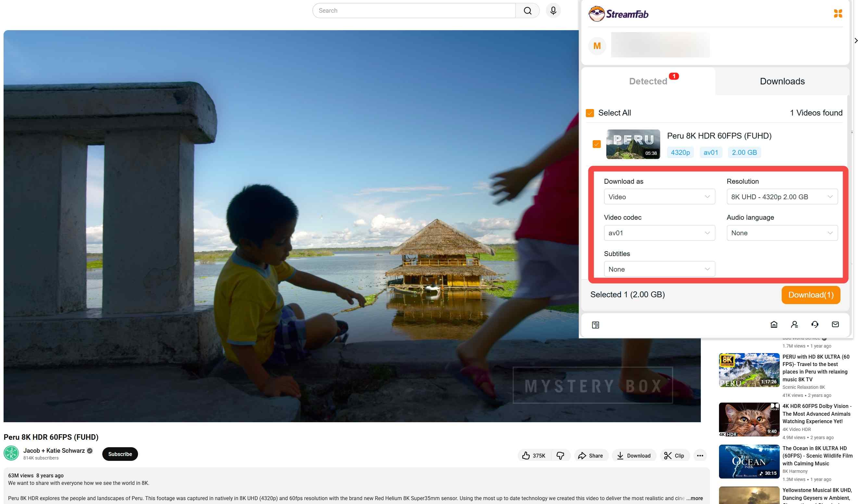This screenshot has height=504, width=858.
Task: Open the StreamFab orange grid menu icon
Action: 838,14
